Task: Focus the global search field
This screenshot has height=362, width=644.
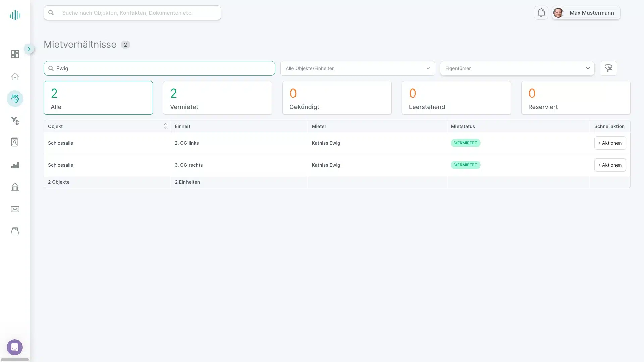Action: tap(132, 13)
